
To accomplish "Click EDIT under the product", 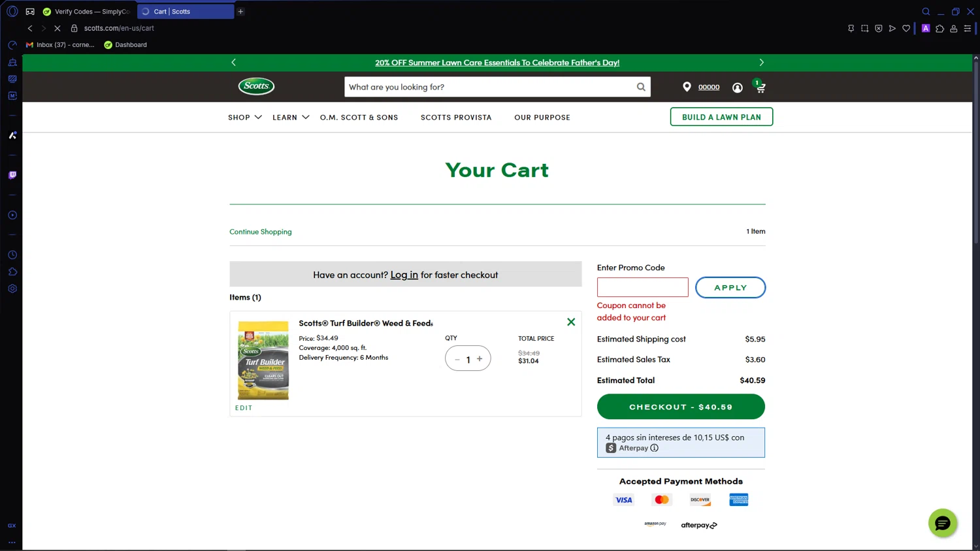I will click(244, 408).
